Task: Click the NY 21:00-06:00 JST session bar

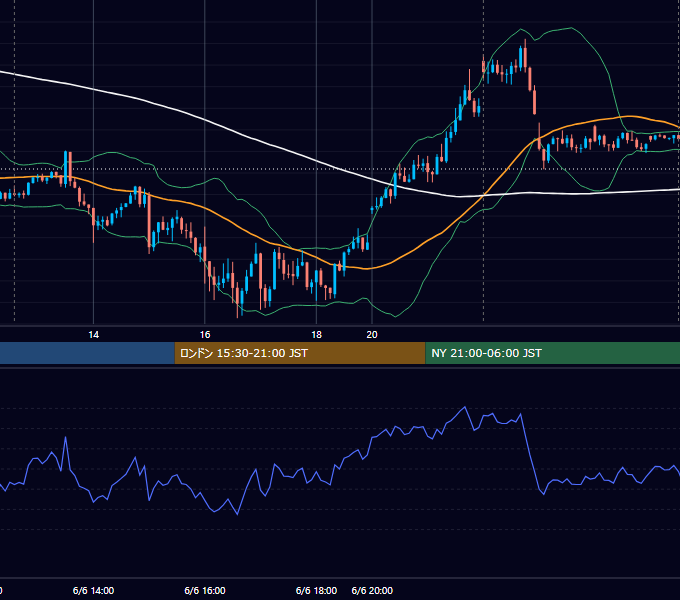Action: pos(552,353)
